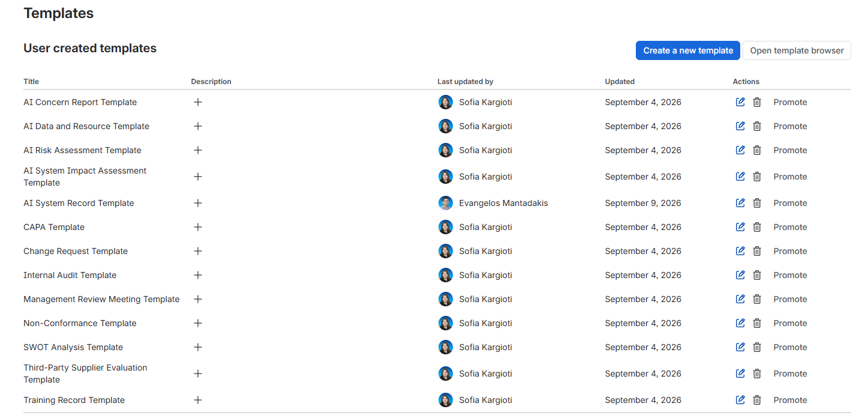Select the Change Request Template title
The height and width of the screenshot is (418, 868).
click(x=76, y=251)
